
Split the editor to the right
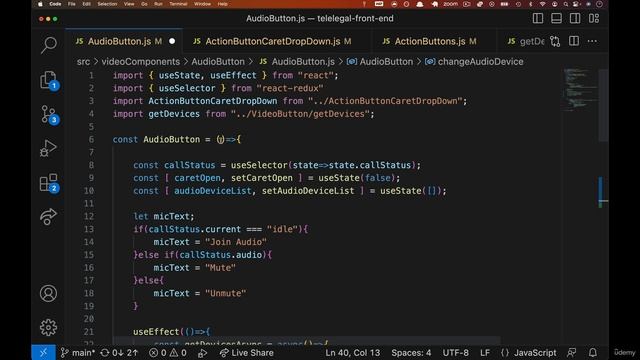click(574, 41)
